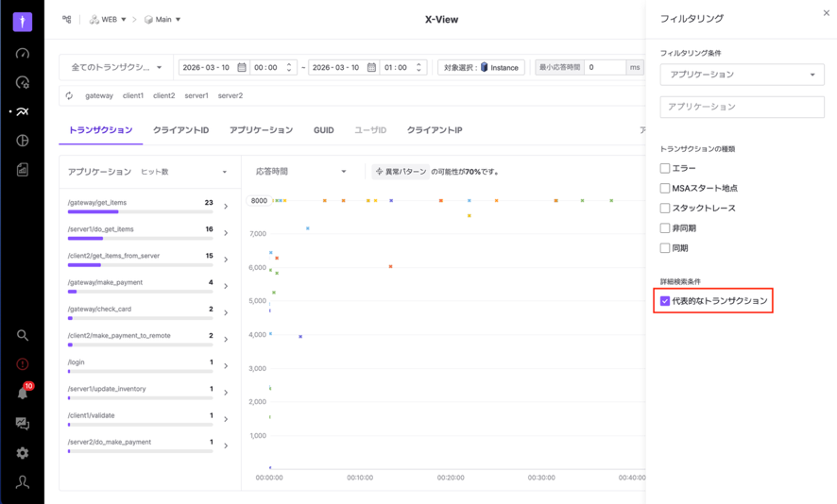Click the アプリケーション filter text field
This screenshot has width=837, height=504.
point(742,107)
